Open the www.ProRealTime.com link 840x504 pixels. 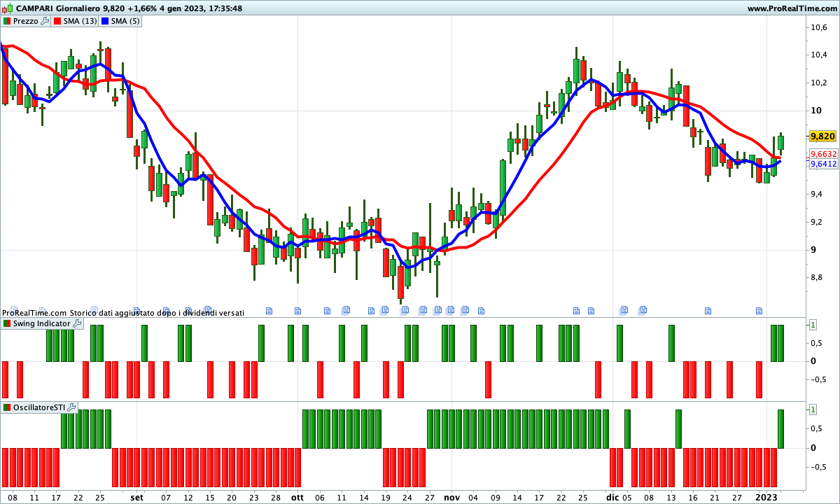pyautogui.click(x=792, y=8)
